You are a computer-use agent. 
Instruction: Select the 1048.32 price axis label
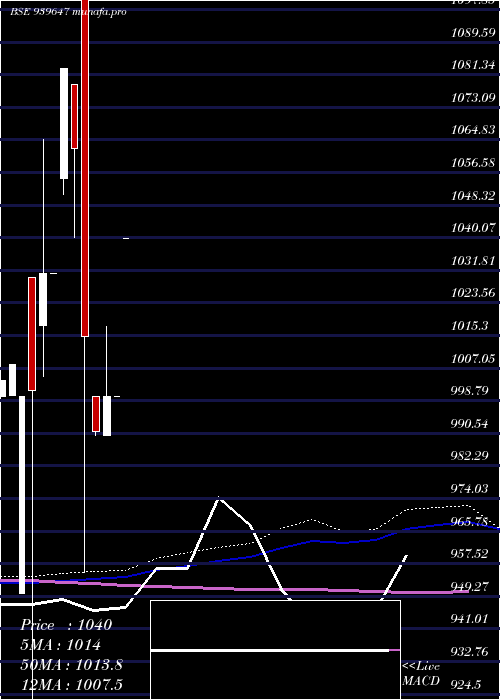click(473, 195)
